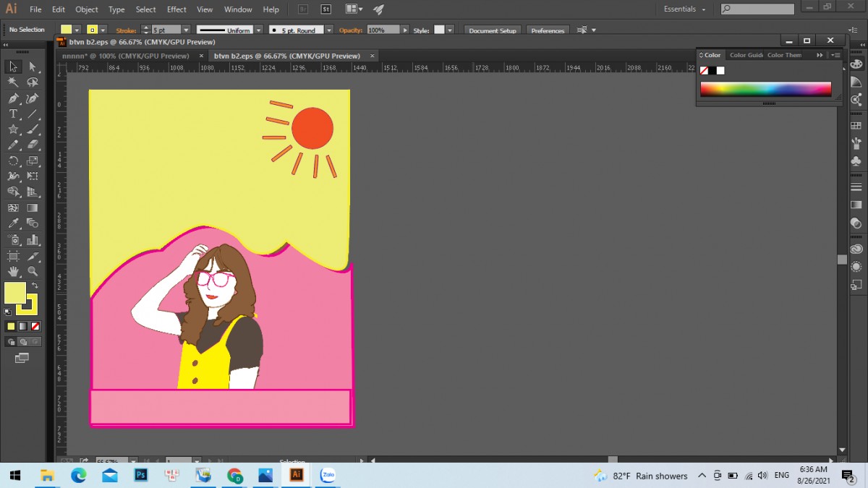Open the Effect menu
The width and height of the screenshot is (868, 488).
tap(176, 9)
